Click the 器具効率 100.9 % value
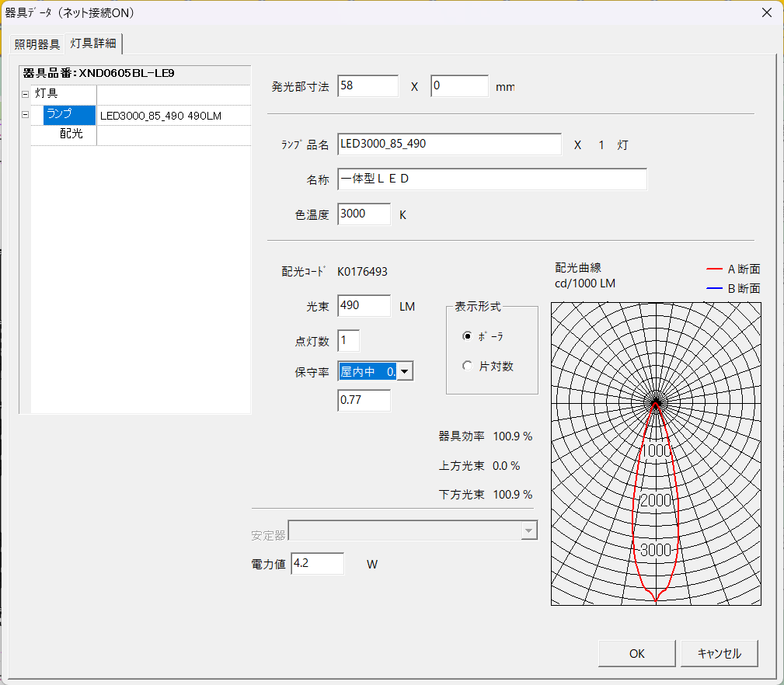 pos(513,436)
